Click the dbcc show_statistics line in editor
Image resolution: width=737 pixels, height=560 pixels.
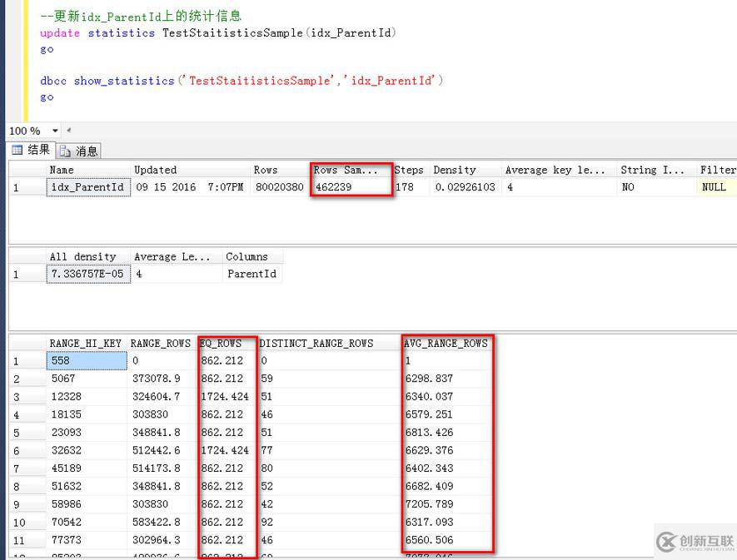click(242, 81)
